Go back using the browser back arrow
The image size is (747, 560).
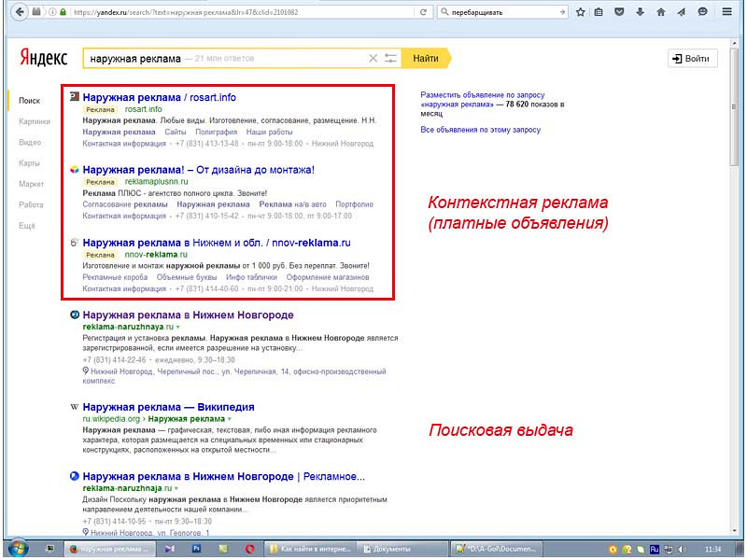click(x=20, y=12)
